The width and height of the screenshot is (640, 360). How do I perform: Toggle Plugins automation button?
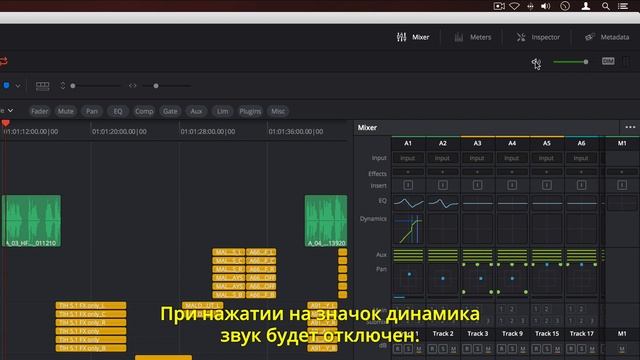coord(250,111)
